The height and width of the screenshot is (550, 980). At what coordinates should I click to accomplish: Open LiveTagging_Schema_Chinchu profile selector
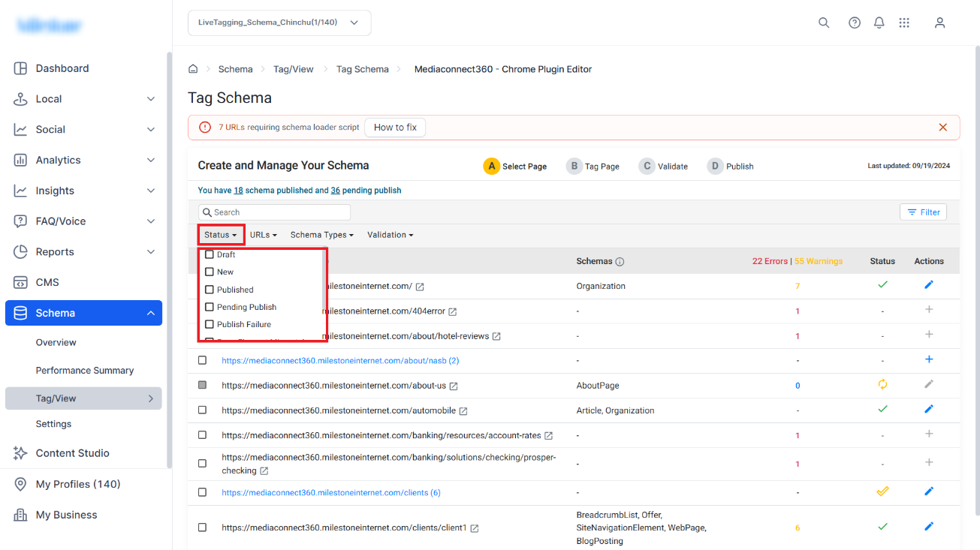279,23
